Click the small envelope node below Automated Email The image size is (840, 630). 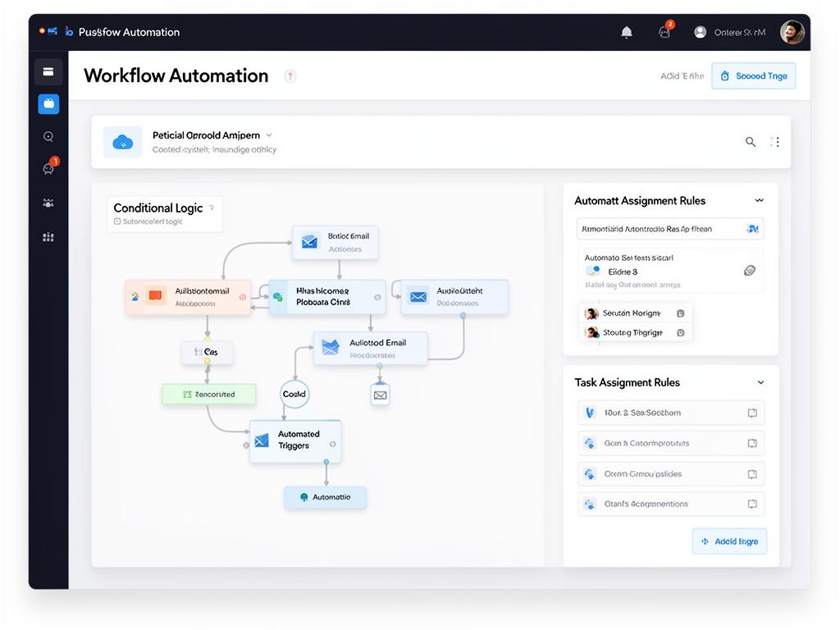coord(380,395)
